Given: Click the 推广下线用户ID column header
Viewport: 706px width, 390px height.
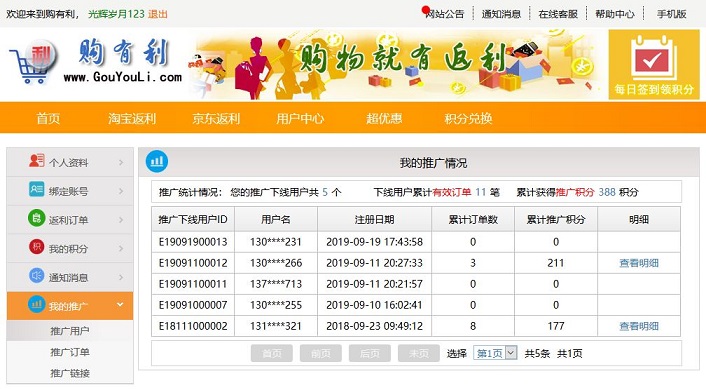Looking at the screenshot, I should pyautogui.click(x=193, y=220).
